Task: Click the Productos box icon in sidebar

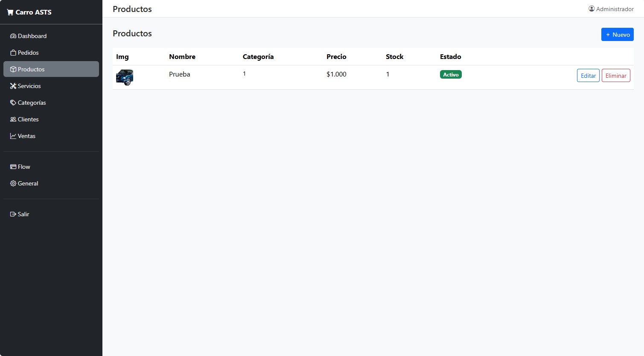Action: point(13,69)
